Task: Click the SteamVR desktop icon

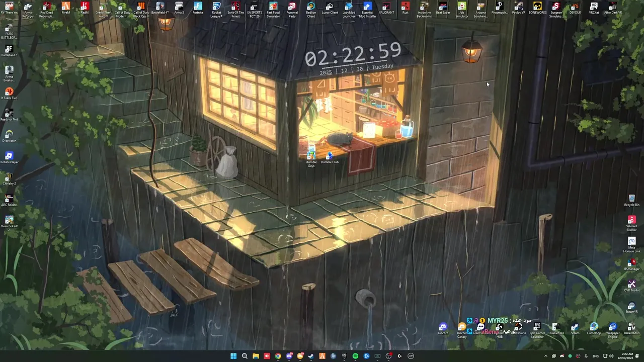Action: coord(632,307)
